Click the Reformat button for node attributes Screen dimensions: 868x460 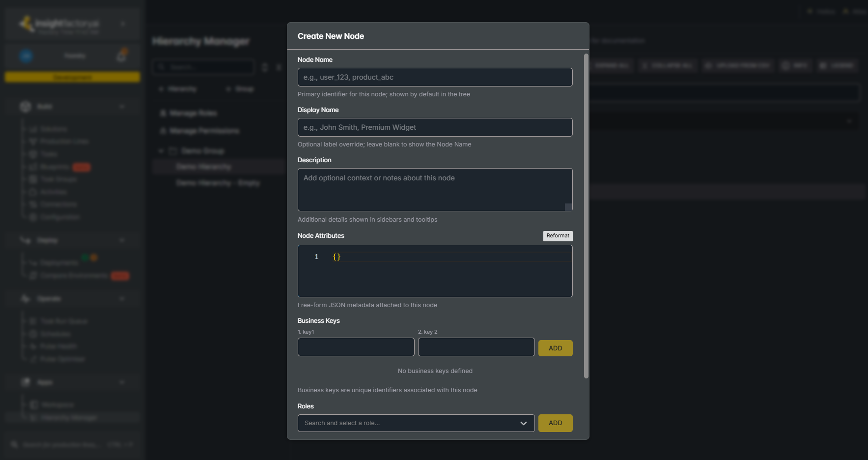point(558,236)
